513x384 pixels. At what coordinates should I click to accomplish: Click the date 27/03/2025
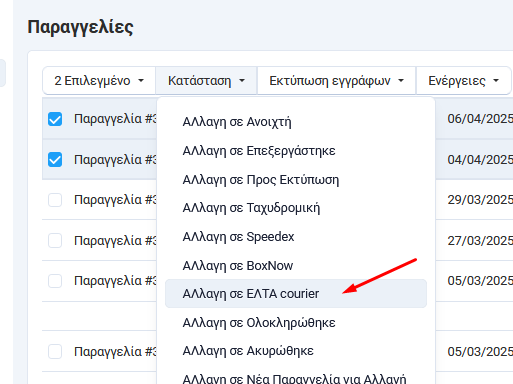point(480,241)
